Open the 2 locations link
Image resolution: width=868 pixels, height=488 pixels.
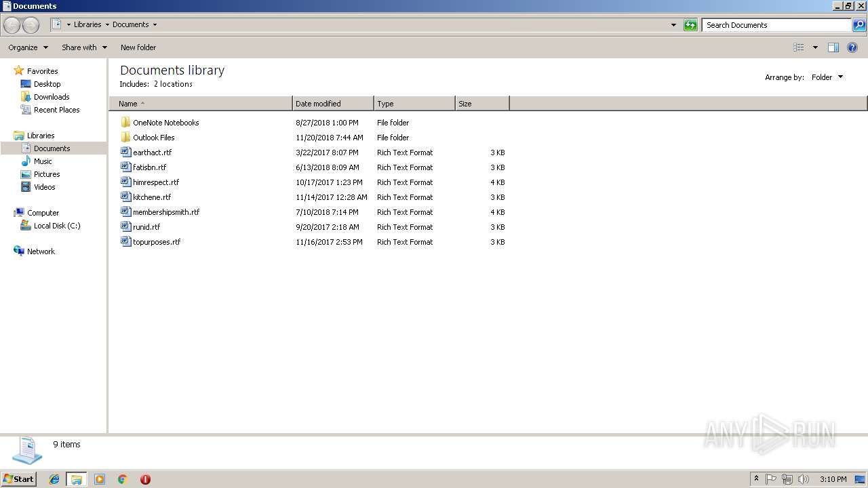click(x=173, y=84)
